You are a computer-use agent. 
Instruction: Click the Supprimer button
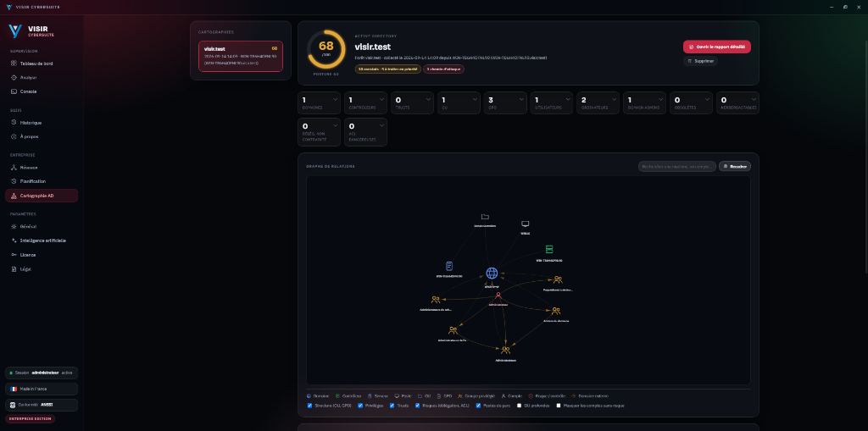click(x=700, y=61)
